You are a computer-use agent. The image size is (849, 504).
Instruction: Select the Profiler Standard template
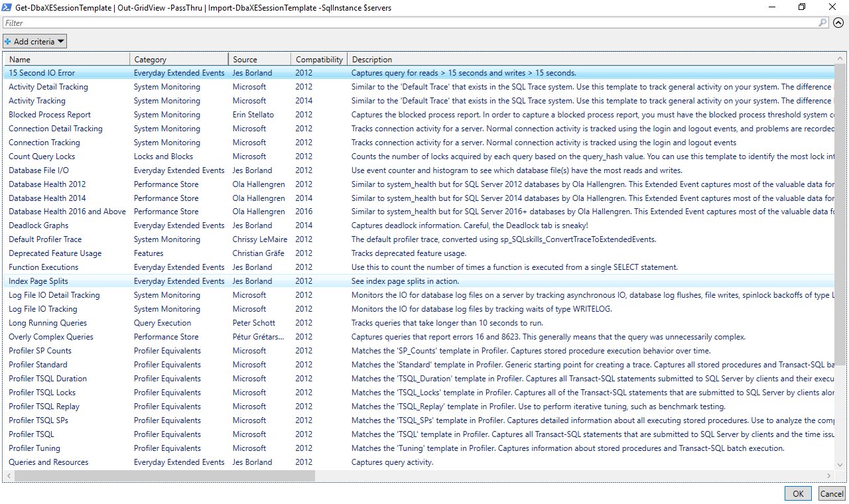click(419, 365)
